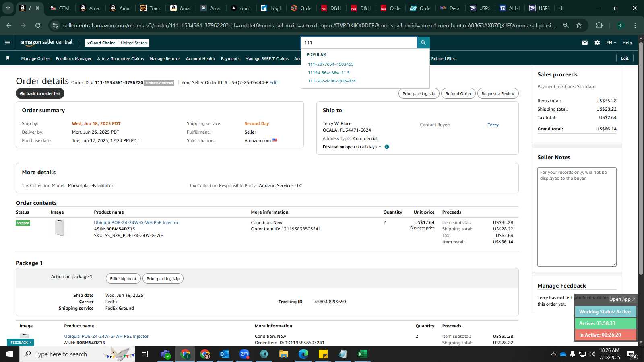Image resolution: width=644 pixels, height=362 pixels.
Task: Open Microsoft Edge from taskbar
Action: pyautogui.click(x=303, y=354)
